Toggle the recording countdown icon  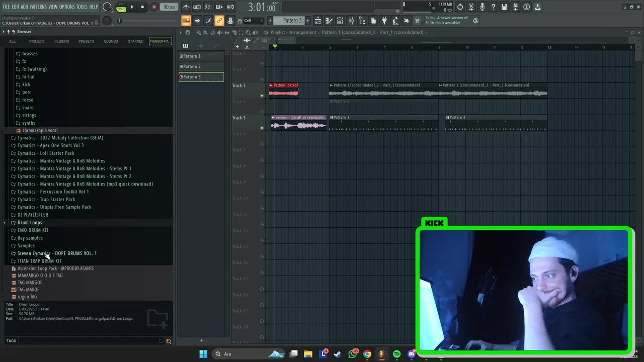[x=208, y=7]
